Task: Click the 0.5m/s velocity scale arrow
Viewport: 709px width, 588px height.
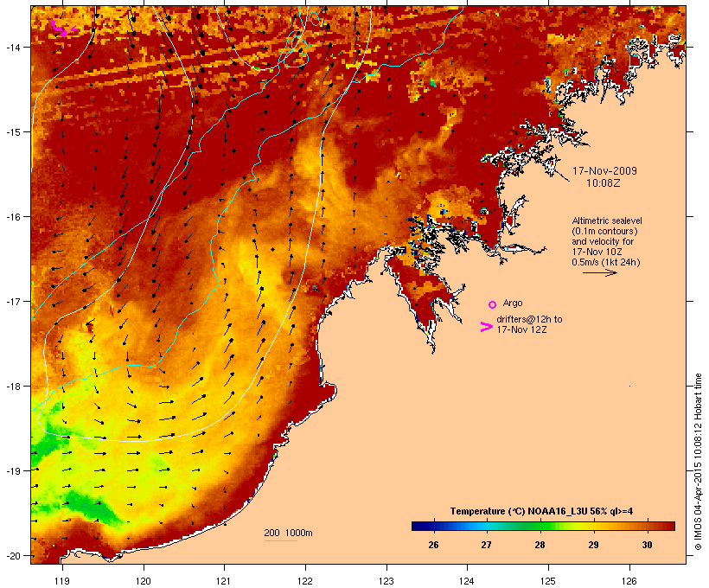Action: 599,272
